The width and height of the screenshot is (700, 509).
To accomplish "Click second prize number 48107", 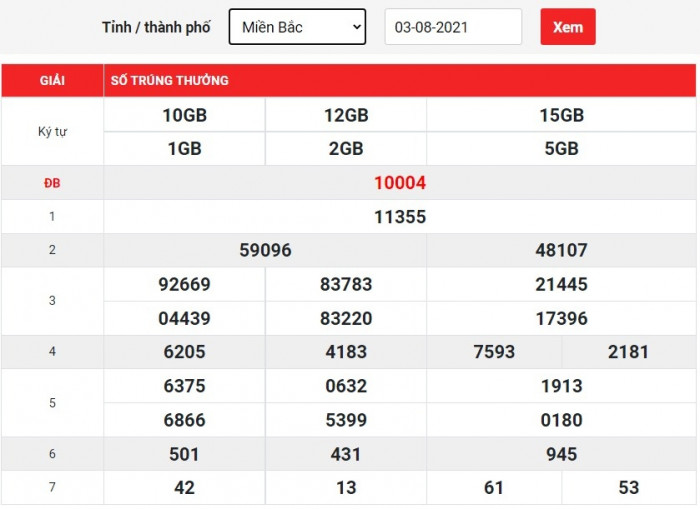I will pyautogui.click(x=561, y=250).
